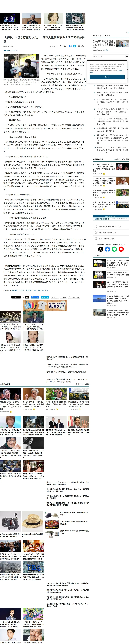Click the copy link icon under headline

pos(79,46)
